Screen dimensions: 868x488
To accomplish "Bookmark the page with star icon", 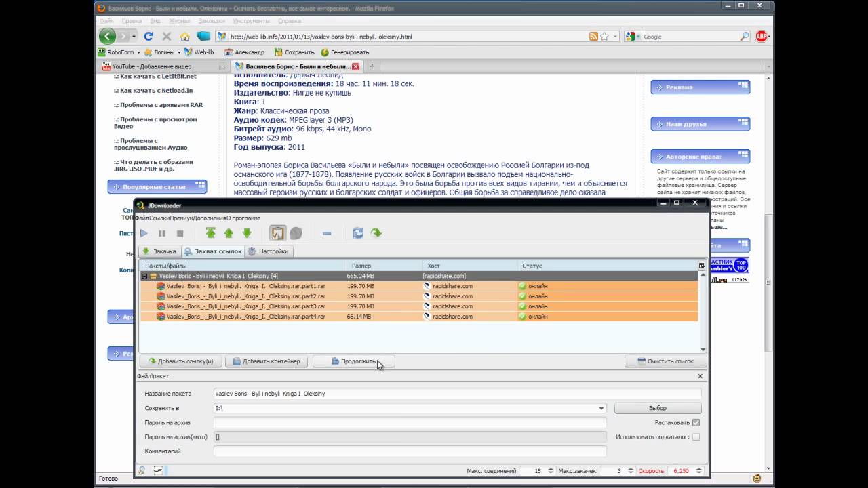I will click(x=604, y=37).
